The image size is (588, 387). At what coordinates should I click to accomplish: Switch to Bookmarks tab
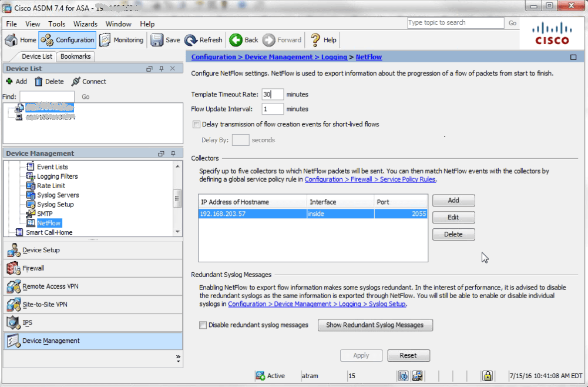[75, 56]
